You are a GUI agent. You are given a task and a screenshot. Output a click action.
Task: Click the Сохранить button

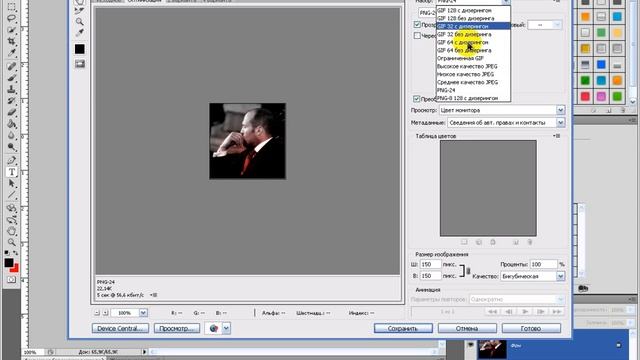click(403, 328)
